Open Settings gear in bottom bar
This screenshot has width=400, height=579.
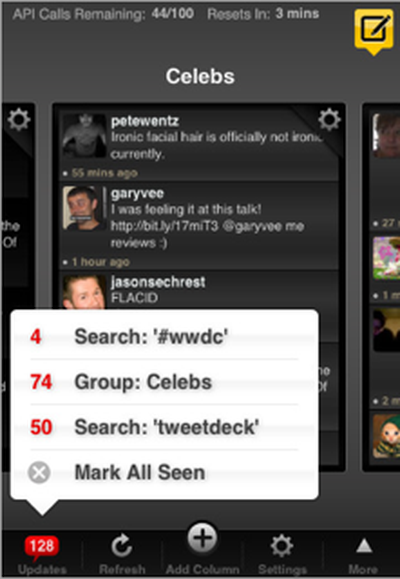(x=282, y=546)
